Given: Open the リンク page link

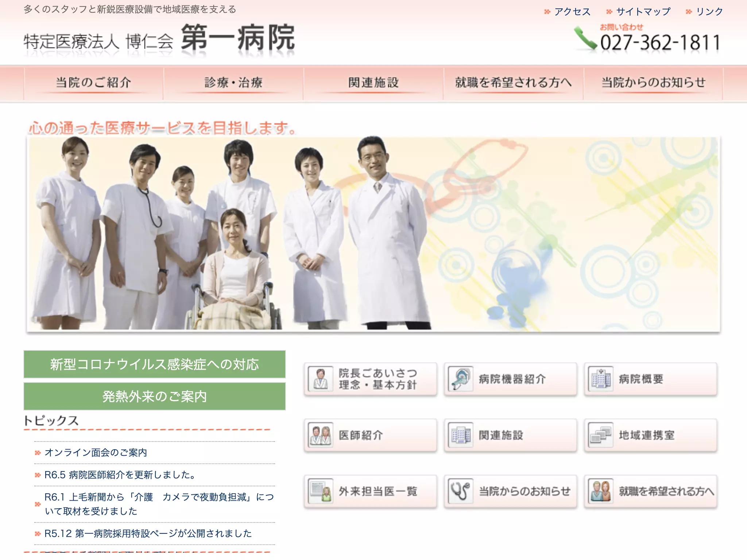Looking at the screenshot, I should [x=709, y=12].
